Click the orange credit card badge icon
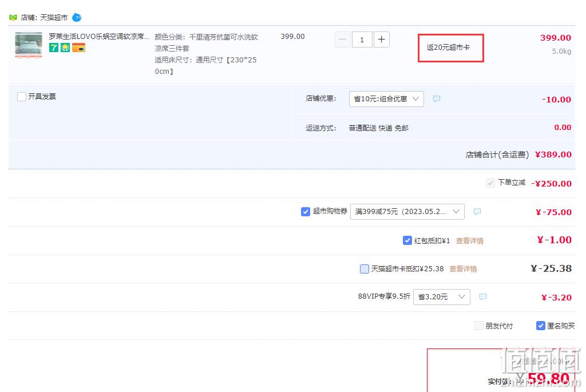The image size is (586, 392). 79,48
